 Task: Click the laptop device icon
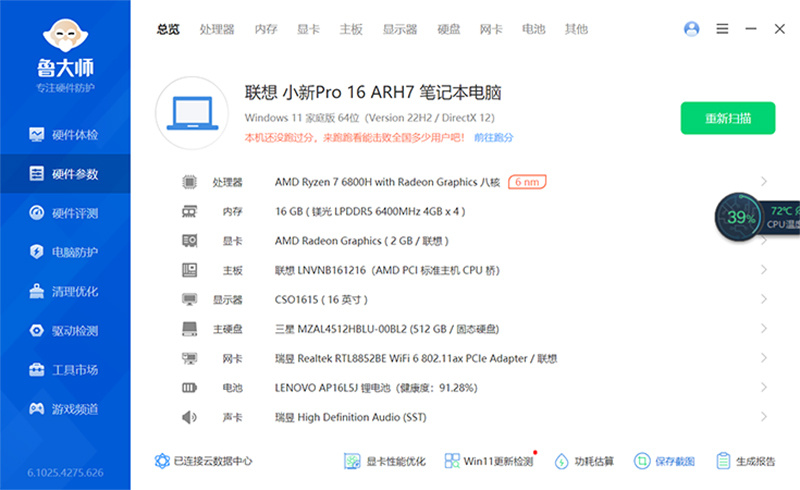coord(192,113)
